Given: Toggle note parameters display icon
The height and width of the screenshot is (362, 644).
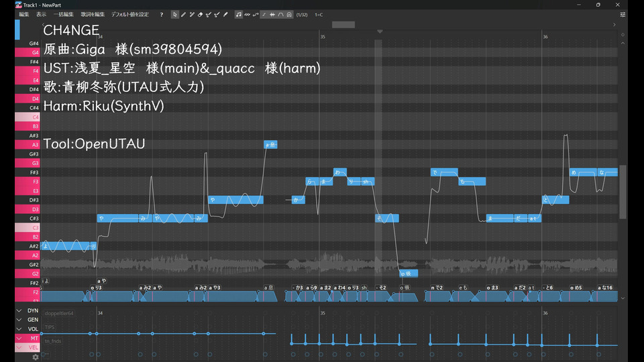Looking at the screenshot, I should [x=289, y=15].
